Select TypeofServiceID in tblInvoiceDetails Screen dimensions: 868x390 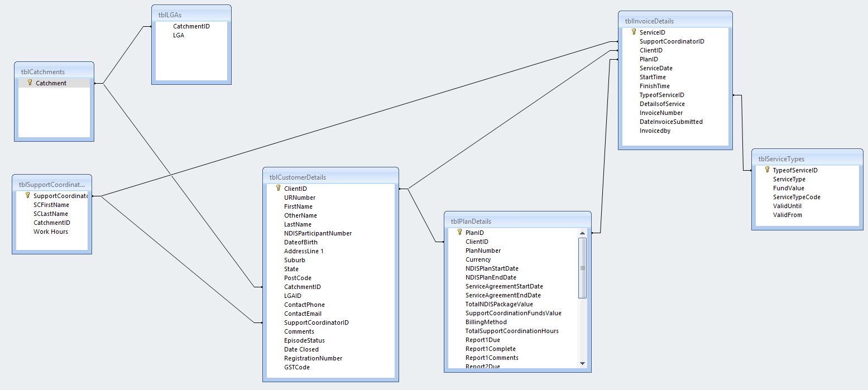pos(662,95)
